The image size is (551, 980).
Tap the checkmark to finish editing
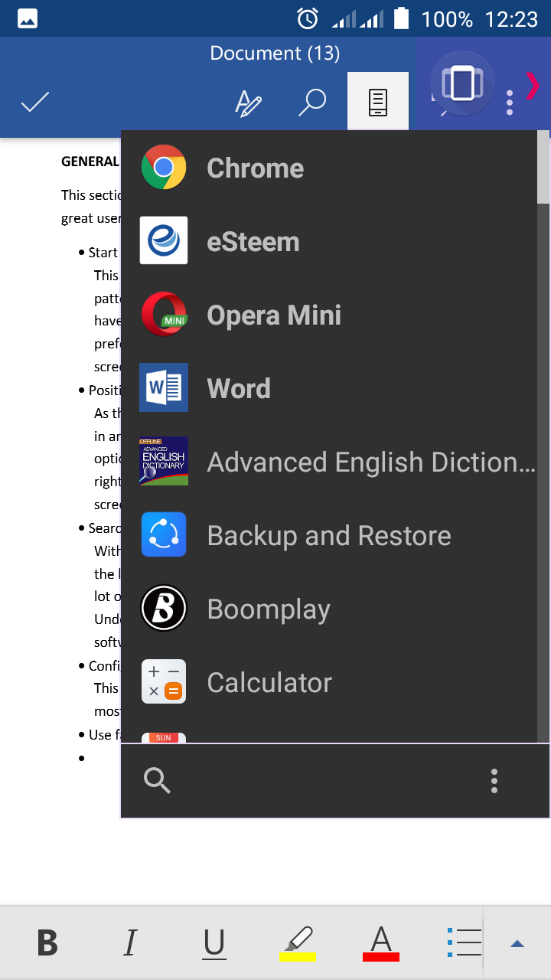point(35,102)
